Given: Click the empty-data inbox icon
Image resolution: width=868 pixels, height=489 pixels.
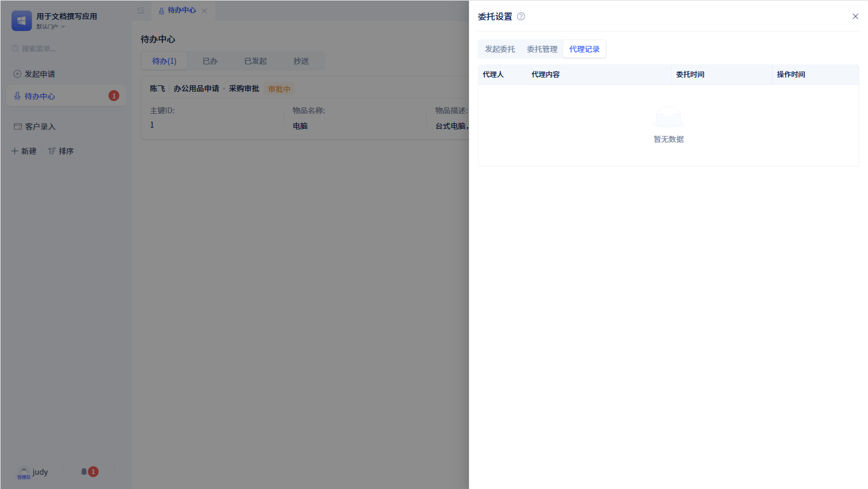Looking at the screenshot, I should click(x=668, y=117).
